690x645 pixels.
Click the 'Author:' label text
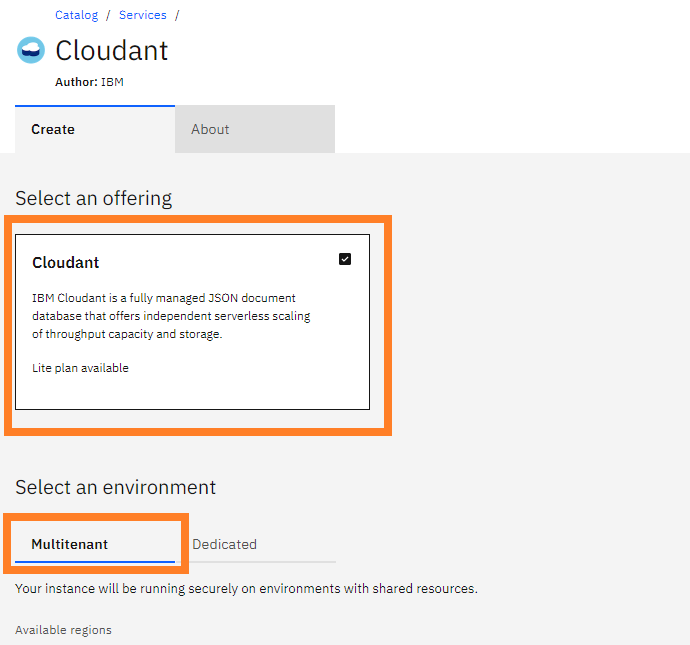[x=76, y=82]
